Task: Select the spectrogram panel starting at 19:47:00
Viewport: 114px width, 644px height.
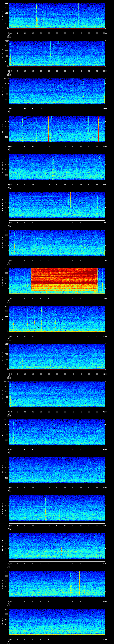Action: click(x=57, y=621)
